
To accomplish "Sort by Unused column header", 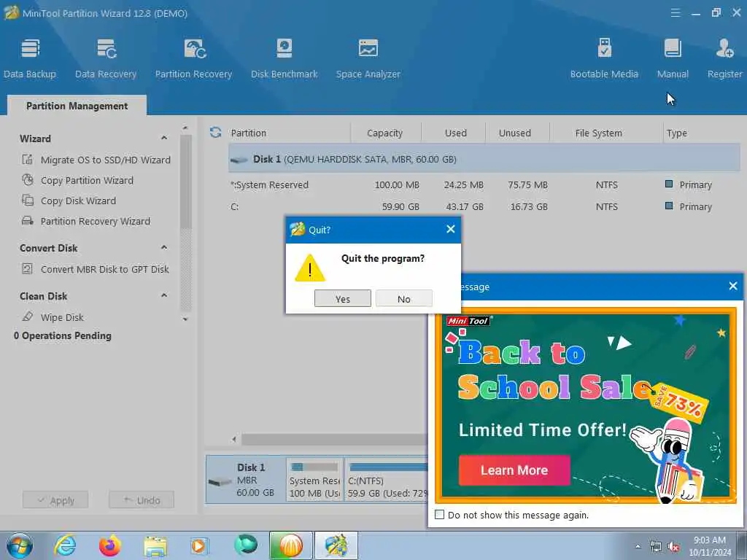I will click(517, 133).
